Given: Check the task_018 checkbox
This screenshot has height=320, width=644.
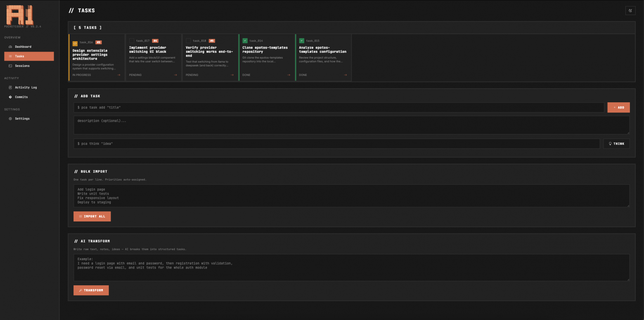Looking at the screenshot, I should tap(188, 41).
